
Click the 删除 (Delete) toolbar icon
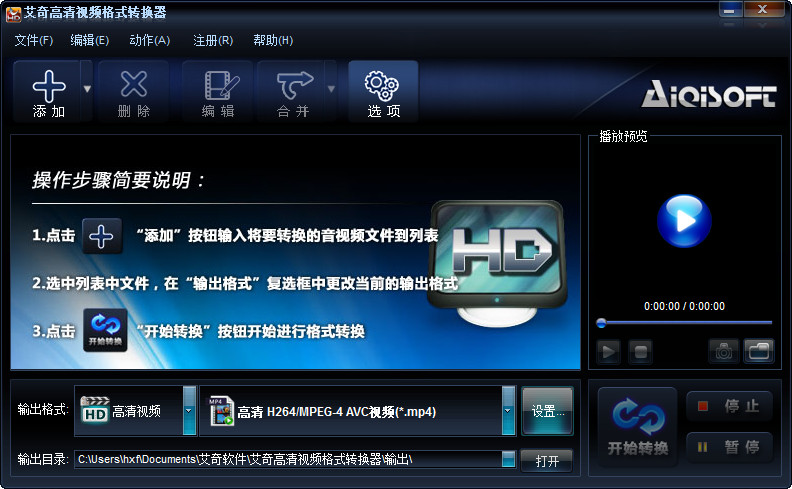[x=133, y=91]
